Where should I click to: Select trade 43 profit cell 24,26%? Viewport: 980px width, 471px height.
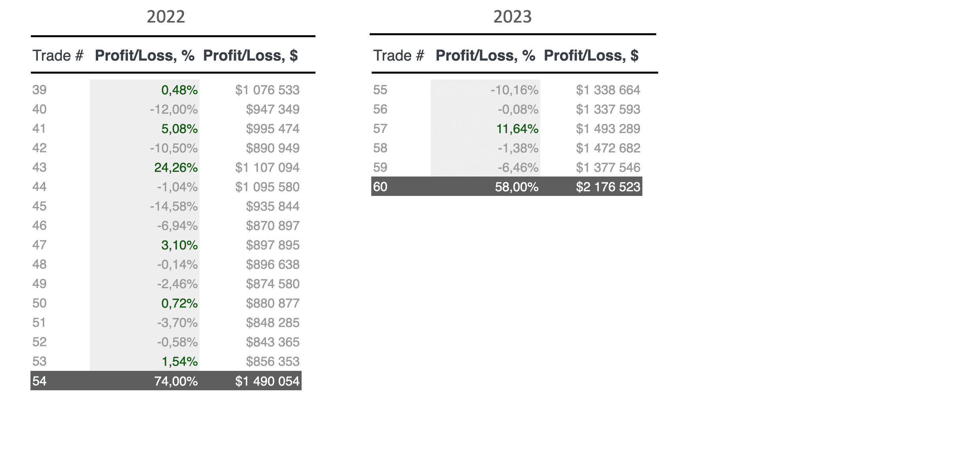point(176,167)
